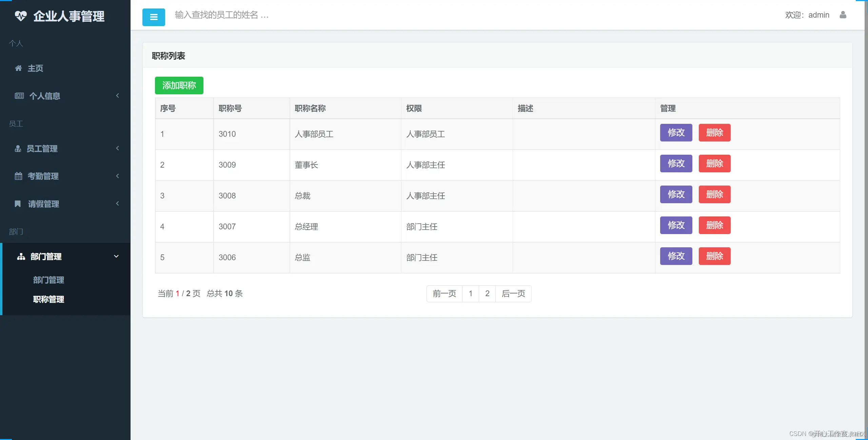The height and width of the screenshot is (440, 868).
Task: Click the green 添加职称 button
Action: tap(179, 85)
